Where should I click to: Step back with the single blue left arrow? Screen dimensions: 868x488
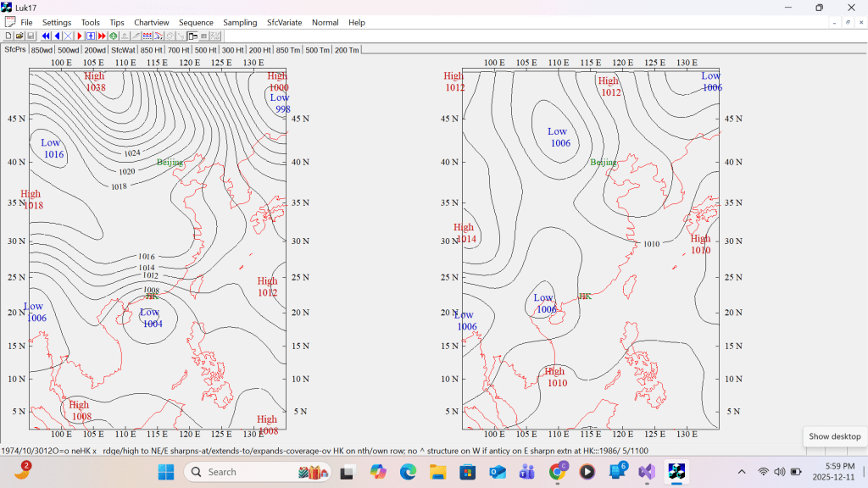(x=57, y=36)
